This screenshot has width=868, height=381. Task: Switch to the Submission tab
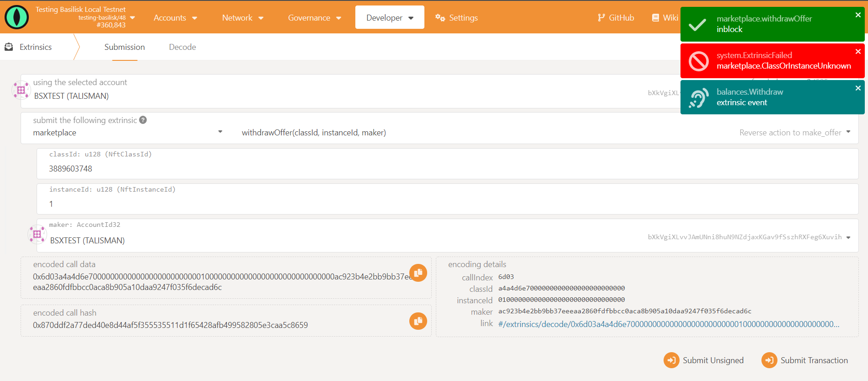tap(124, 47)
